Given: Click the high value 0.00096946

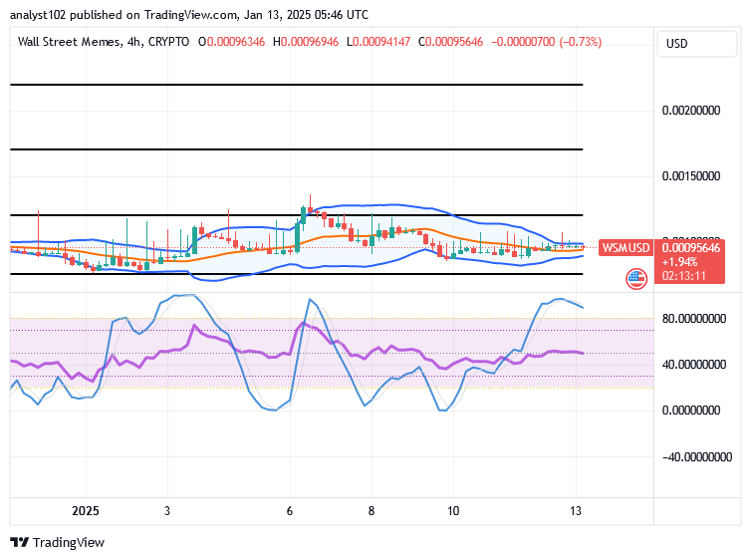Looking at the screenshot, I should (310, 42).
